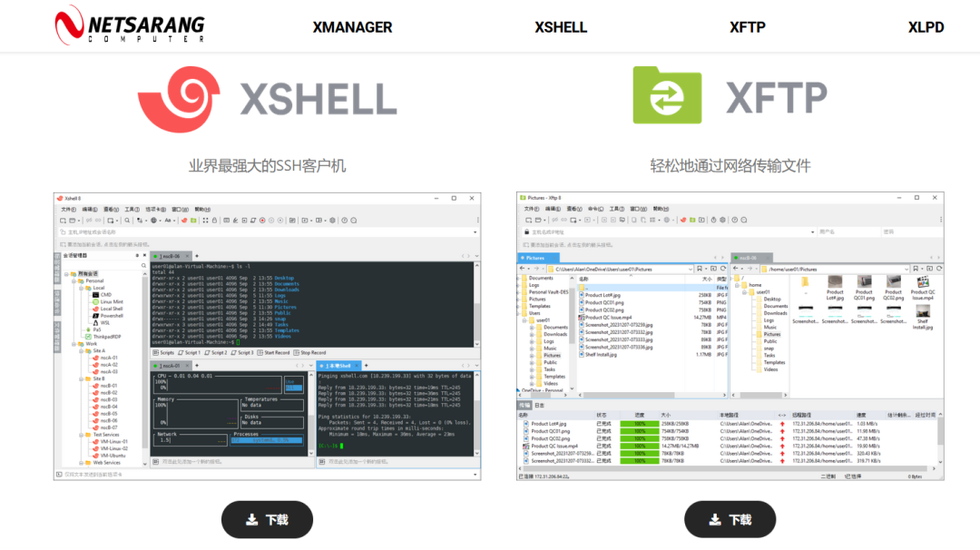Click Script 2 quick button in Xshell
Image resolution: width=980 pixels, height=550 pixels.
[x=216, y=353]
